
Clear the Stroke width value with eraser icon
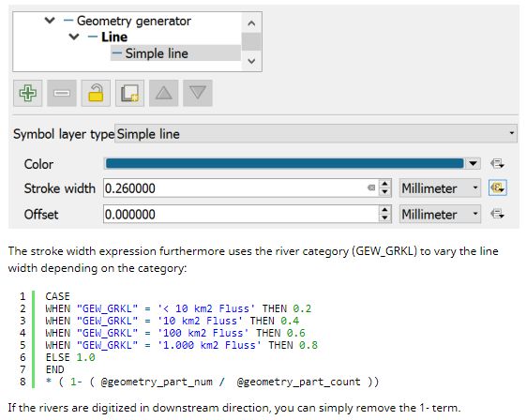pos(371,187)
